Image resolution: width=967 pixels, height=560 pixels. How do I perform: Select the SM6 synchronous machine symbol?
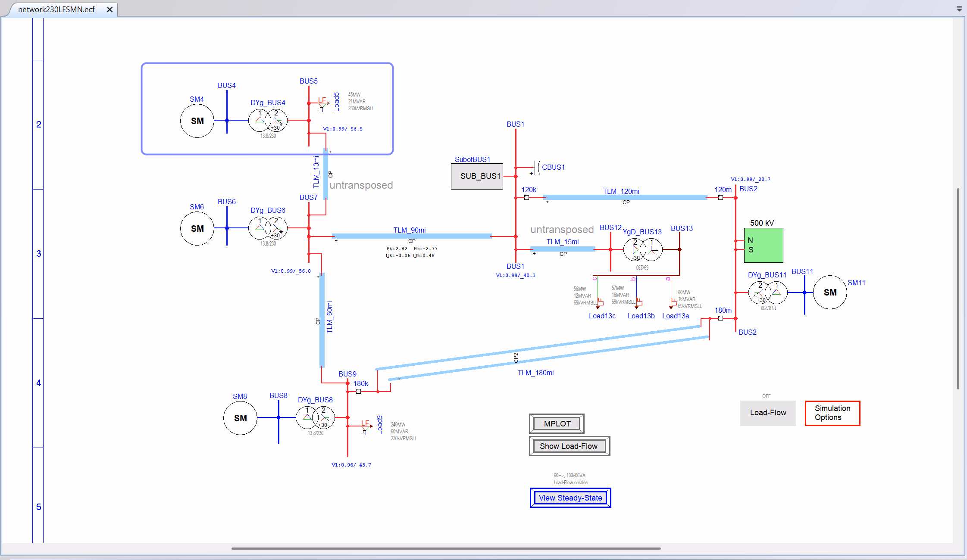coord(197,228)
